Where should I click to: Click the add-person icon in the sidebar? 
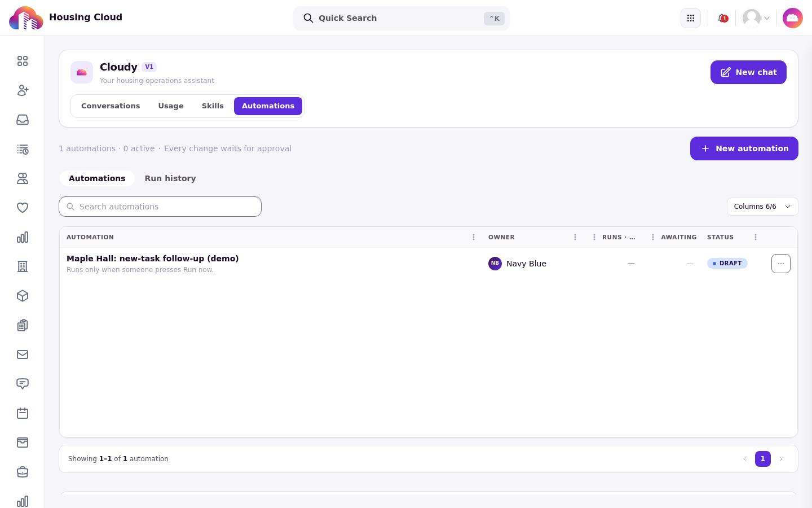pos(23,90)
